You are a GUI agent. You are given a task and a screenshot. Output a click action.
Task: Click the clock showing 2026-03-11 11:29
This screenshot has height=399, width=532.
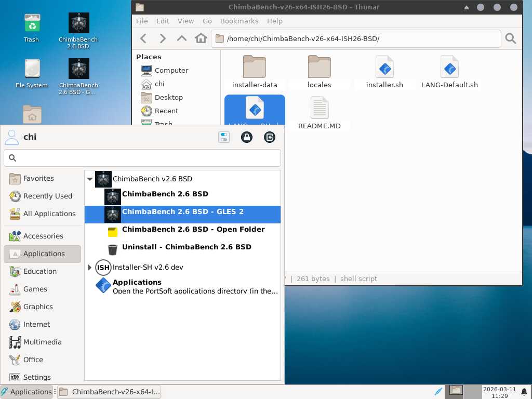tap(499, 392)
